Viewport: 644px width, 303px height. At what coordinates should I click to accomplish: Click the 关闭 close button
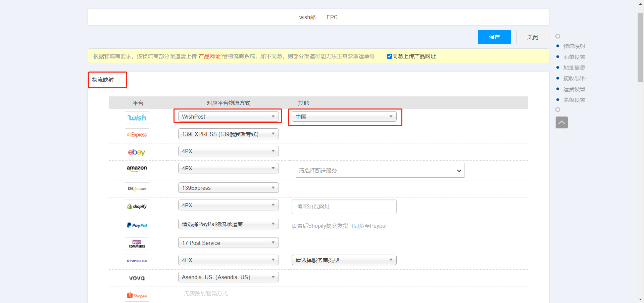(x=533, y=37)
